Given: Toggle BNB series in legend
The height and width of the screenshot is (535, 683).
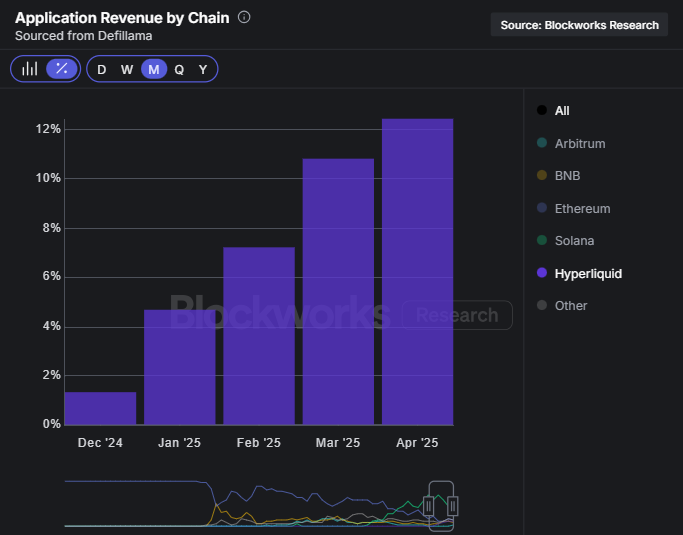Looking at the screenshot, I should coord(558,176).
